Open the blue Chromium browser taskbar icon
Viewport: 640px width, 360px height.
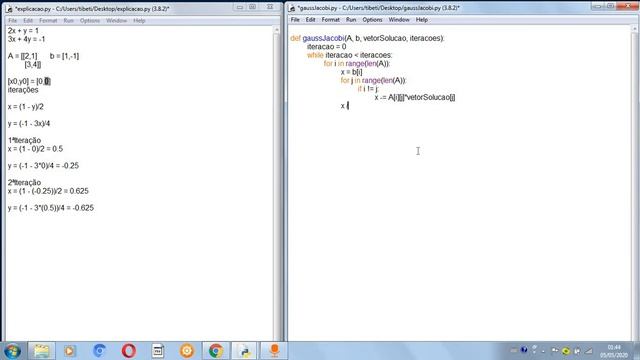click(x=99, y=351)
